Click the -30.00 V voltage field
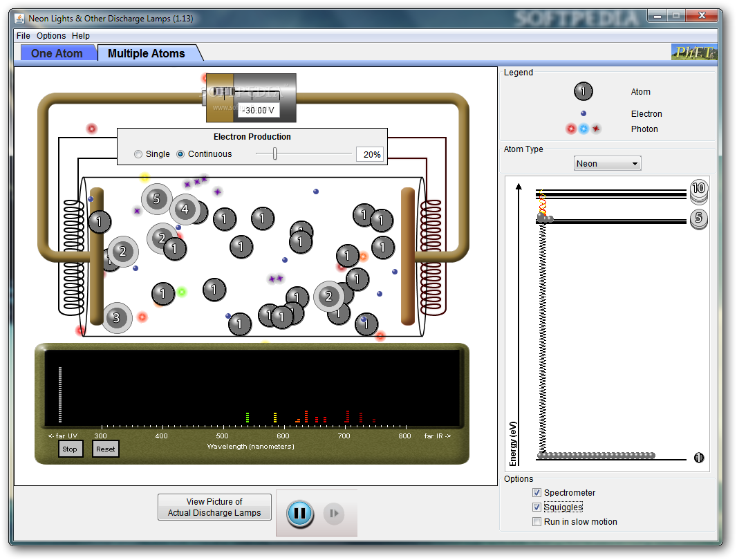737x560 pixels. tap(258, 110)
